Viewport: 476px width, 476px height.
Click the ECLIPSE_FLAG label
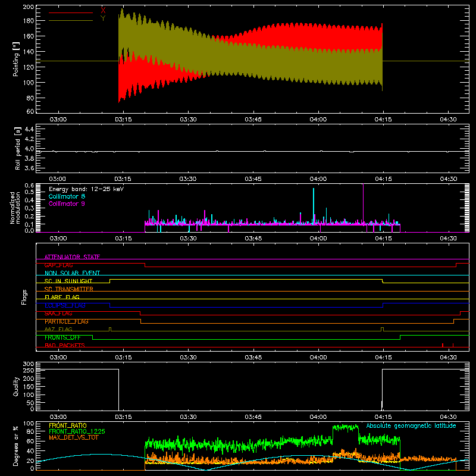coord(65,305)
